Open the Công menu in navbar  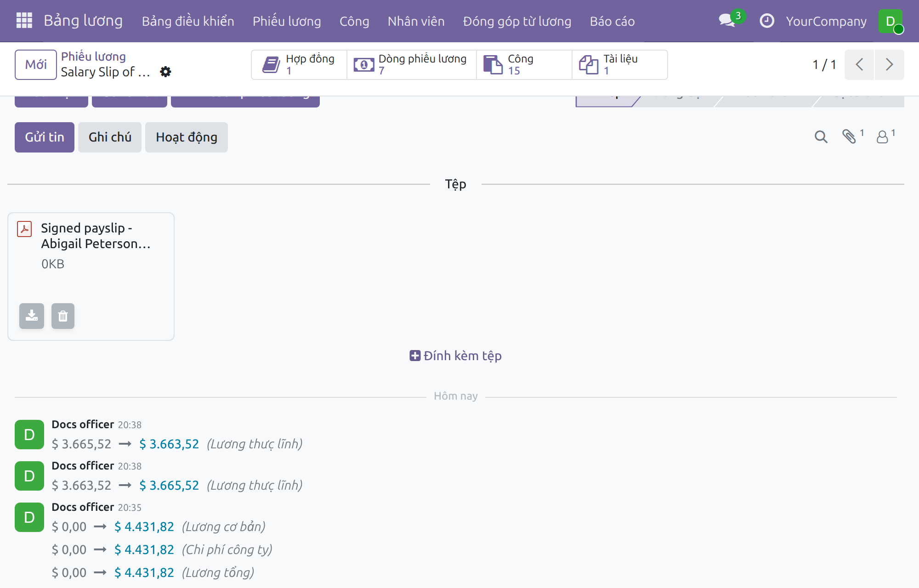point(354,21)
